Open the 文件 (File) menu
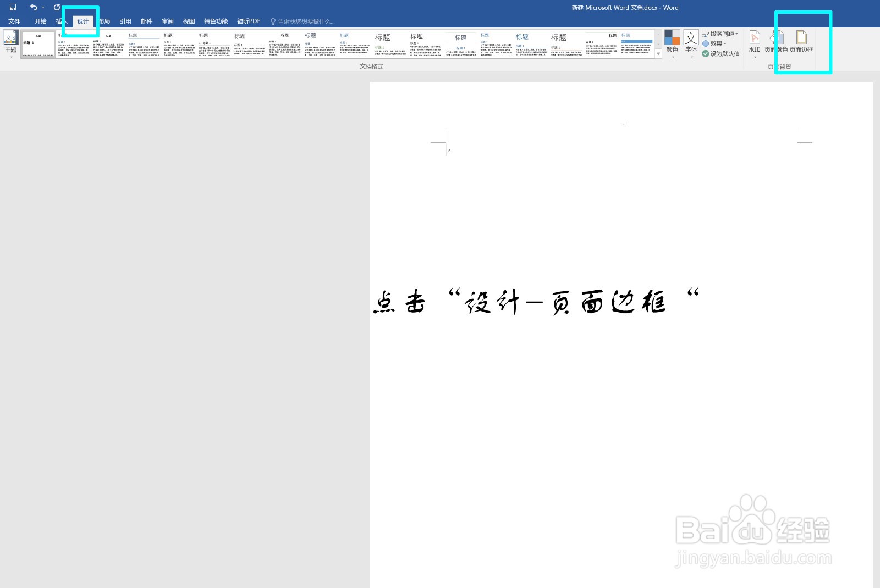Image resolution: width=880 pixels, height=588 pixels. pyautogui.click(x=14, y=21)
